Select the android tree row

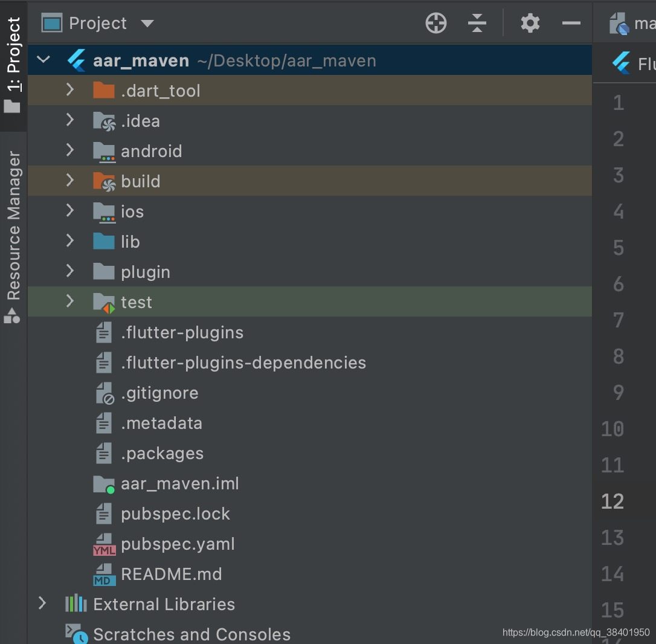pyautogui.click(x=310, y=150)
